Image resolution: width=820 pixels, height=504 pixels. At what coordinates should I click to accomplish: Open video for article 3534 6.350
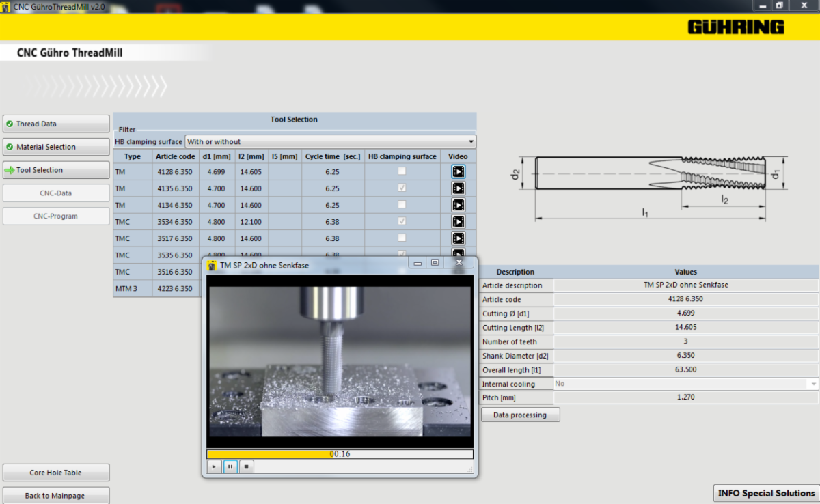click(458, 222)
